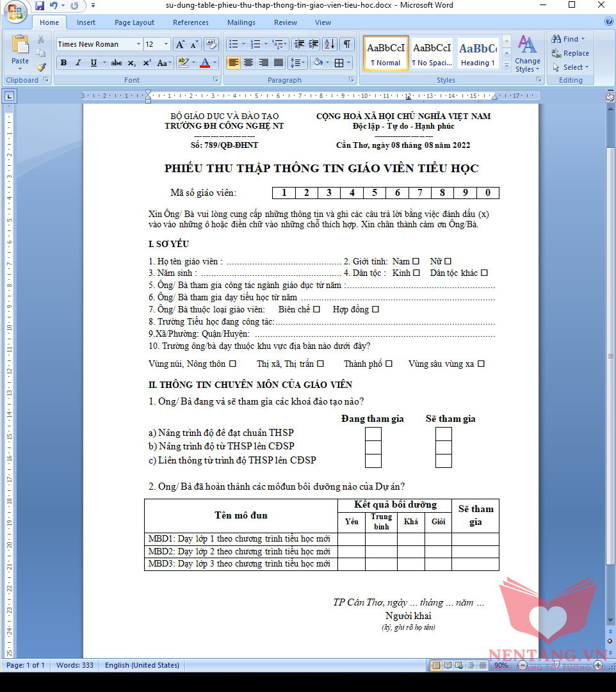Tick the Biên chế checkbox
Screen dimensions: 616x692
(316, 310)
